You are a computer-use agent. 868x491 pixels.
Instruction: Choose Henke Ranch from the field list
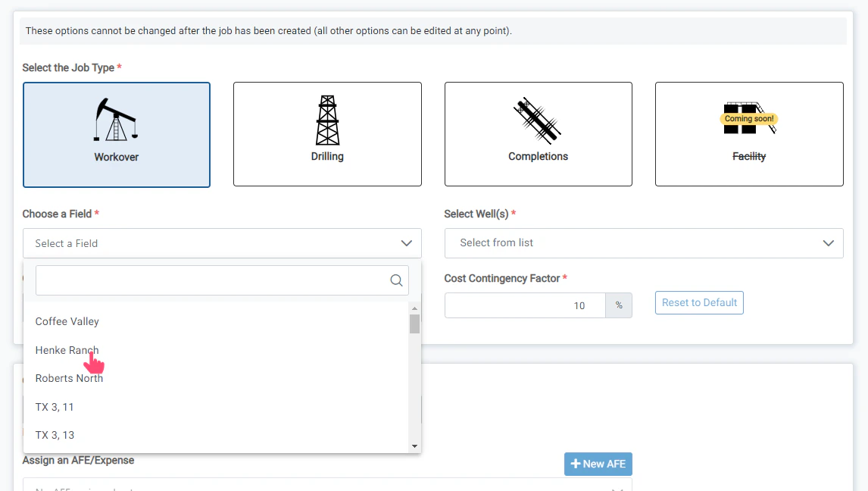click(x=216, y=350)
